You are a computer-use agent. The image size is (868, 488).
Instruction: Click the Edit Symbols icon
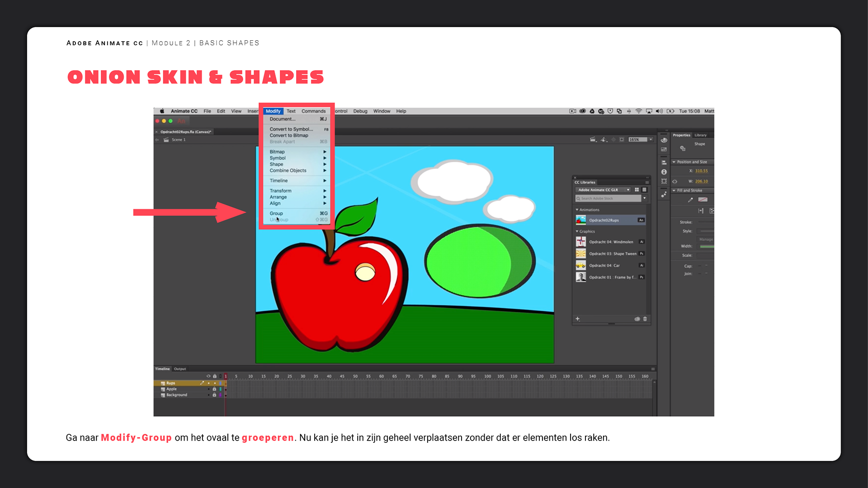pos(604,140)
